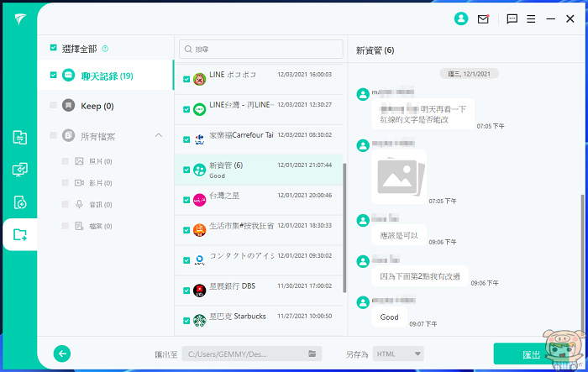Collapse the 所有檔案 section chevron
The width and height of the screenshot is (588, 372).
159,136
